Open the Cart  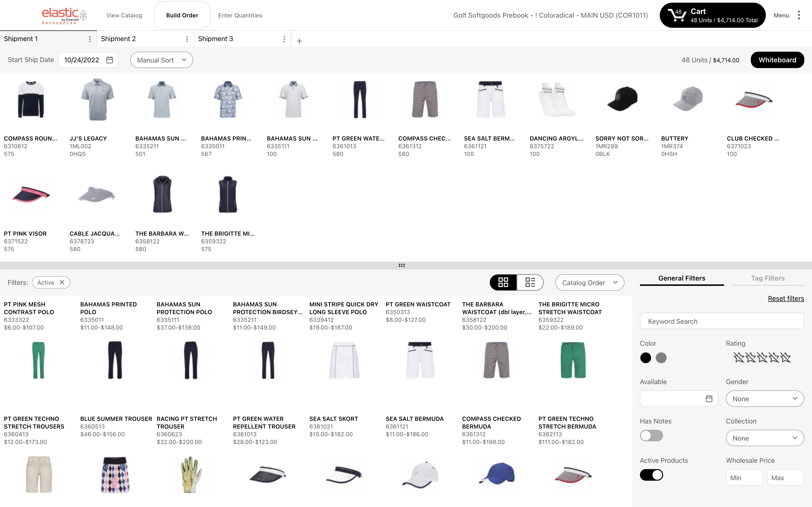coord(712,15)
